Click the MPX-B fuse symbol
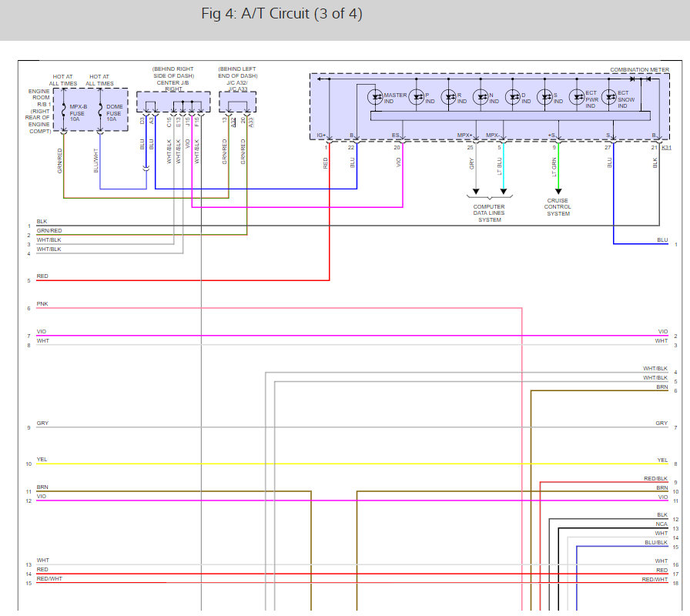The image size is (690, 616). pyautogui.click(x=64, y=110)
